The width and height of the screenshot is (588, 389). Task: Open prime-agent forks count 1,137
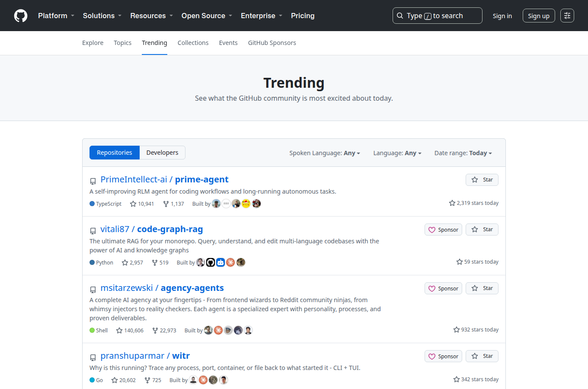point(173,204)
